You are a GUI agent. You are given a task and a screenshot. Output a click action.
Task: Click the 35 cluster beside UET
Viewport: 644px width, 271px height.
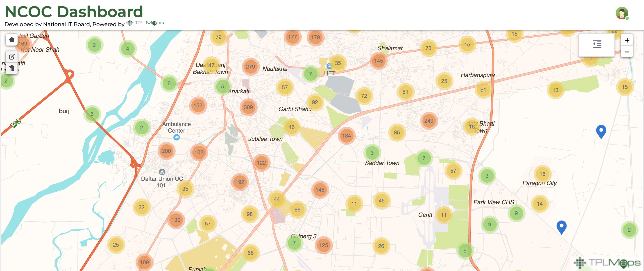point(338,63)
